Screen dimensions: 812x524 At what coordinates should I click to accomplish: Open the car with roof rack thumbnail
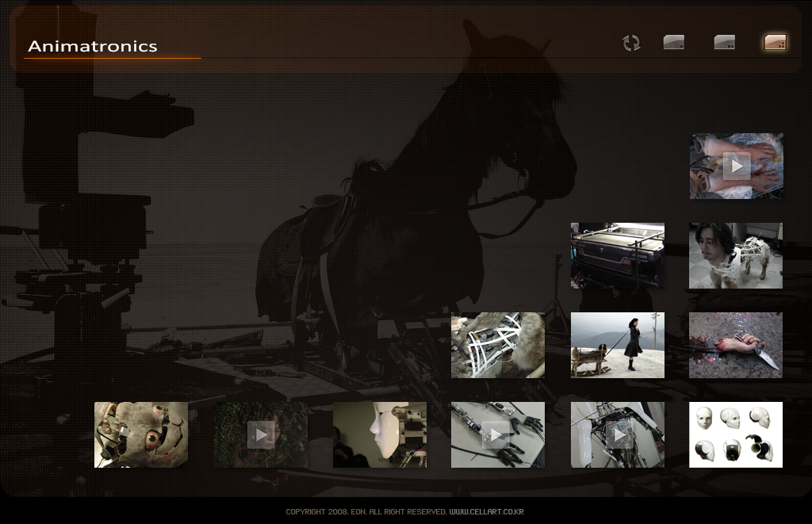point(617,255)
